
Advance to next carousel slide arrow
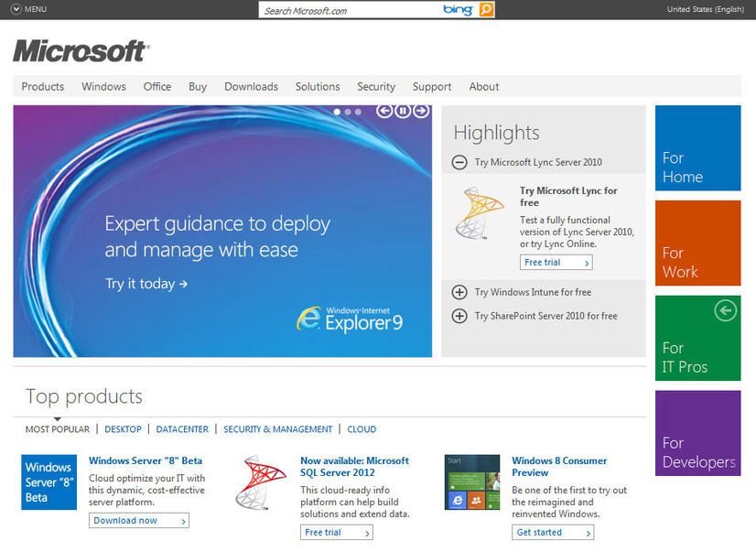421,111
